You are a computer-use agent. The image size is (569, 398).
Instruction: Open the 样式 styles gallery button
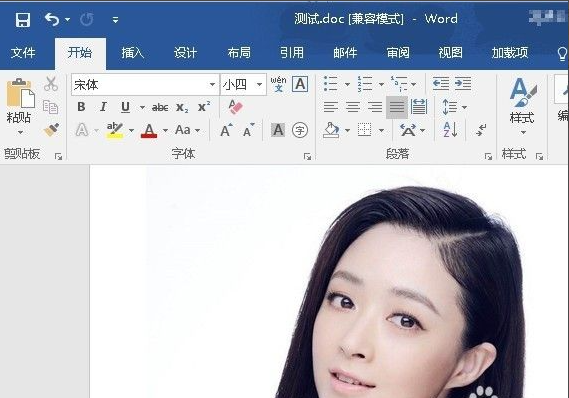(523, 105)
